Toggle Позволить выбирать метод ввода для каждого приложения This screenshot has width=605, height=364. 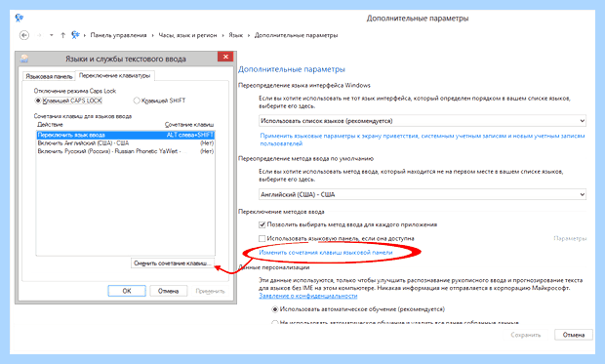click(x=262, y=224)
